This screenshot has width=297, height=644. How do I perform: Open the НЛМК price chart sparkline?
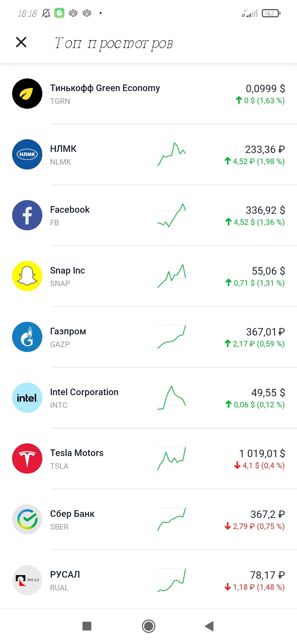pos(172,154)
